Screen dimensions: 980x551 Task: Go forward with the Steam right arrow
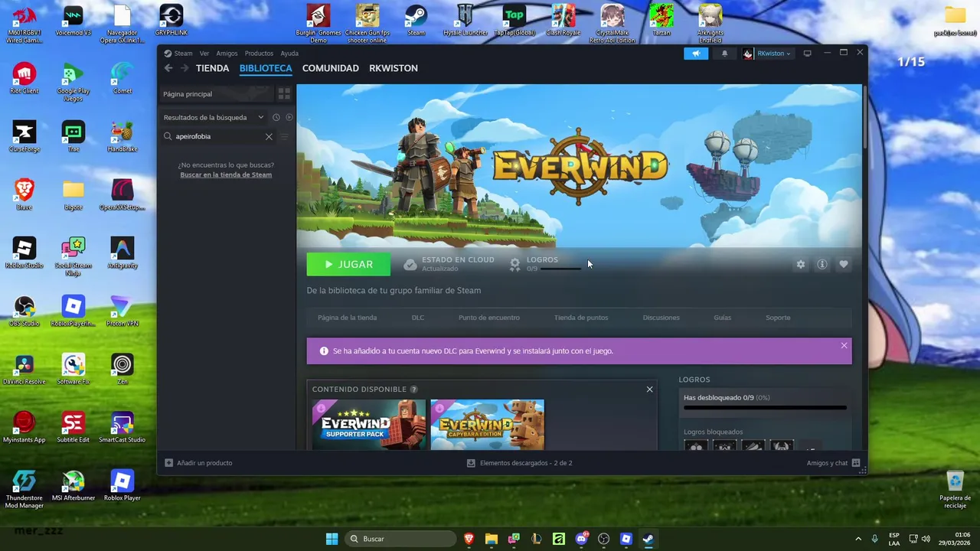184,68
